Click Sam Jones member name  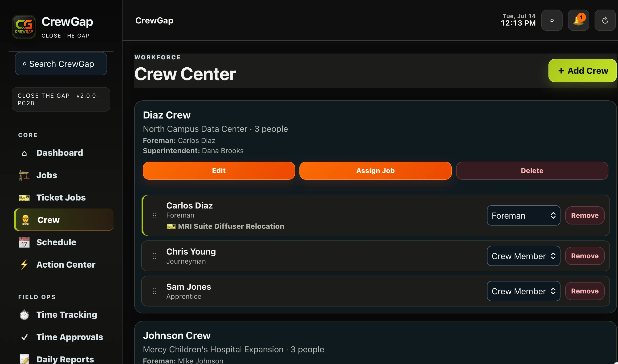[189, 287]
